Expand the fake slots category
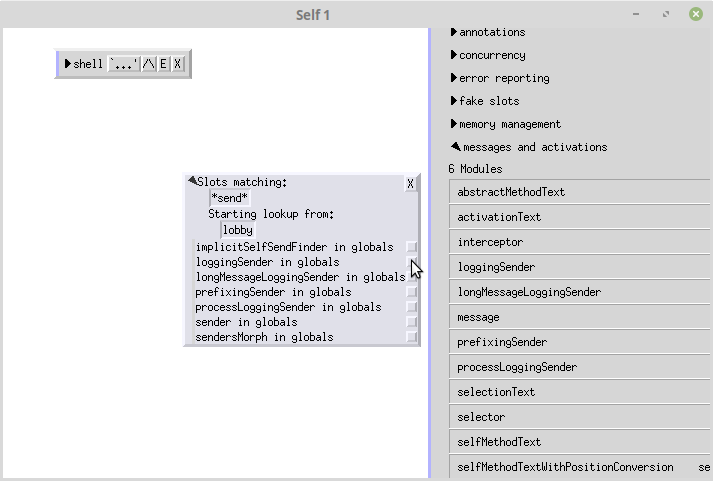Image resolution: width=713 pixels, height=481 pixels. coord(453,101)
